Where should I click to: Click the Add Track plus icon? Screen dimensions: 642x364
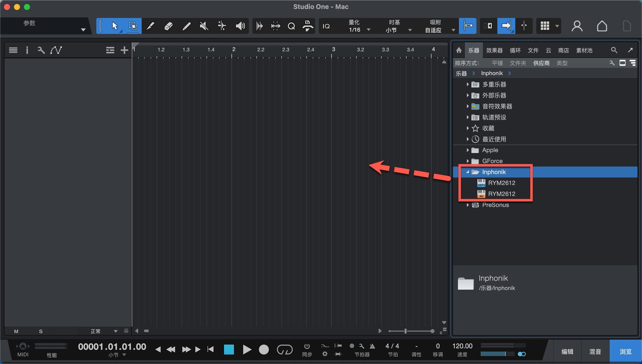click(124, 50)
